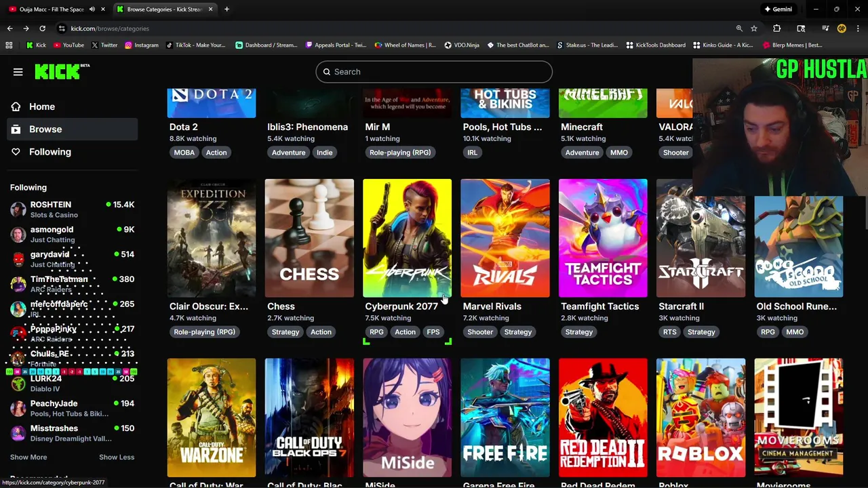
Task: Open the MiSide category cover
Action: click(x=407, y=418)
